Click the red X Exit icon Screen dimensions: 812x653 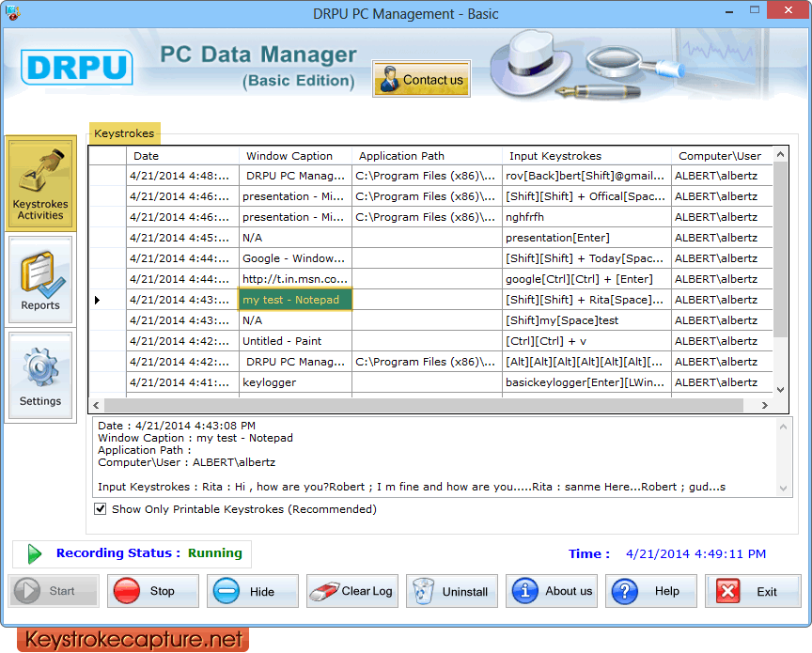coord(728,591)
